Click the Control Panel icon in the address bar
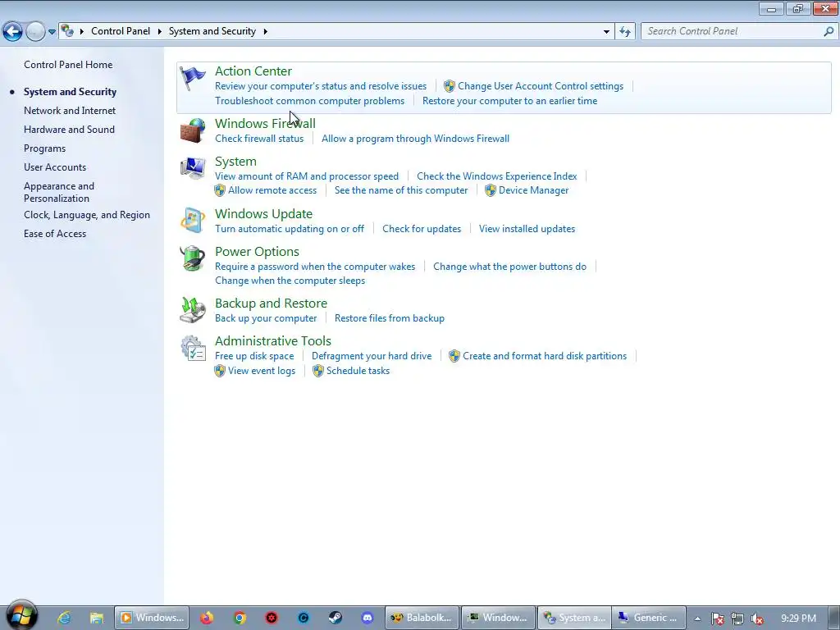The height and width of the screenshot is (630, 840). coord(67,31)
